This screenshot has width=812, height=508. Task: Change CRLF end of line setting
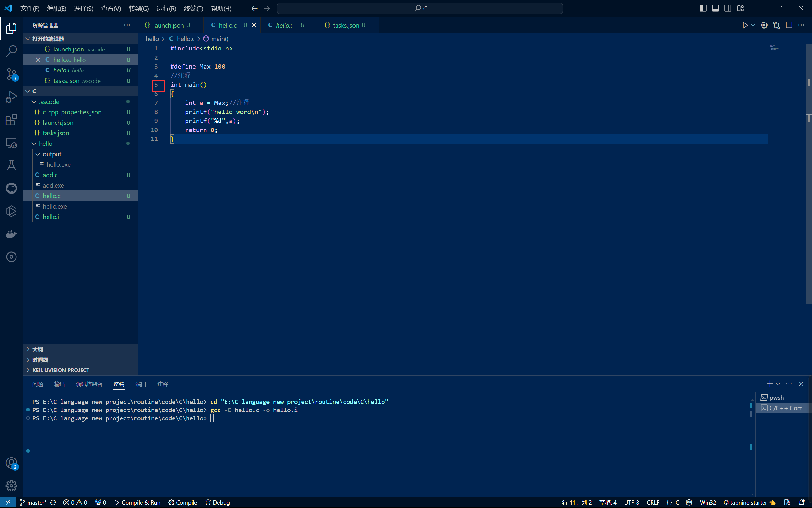coord(653,502)
